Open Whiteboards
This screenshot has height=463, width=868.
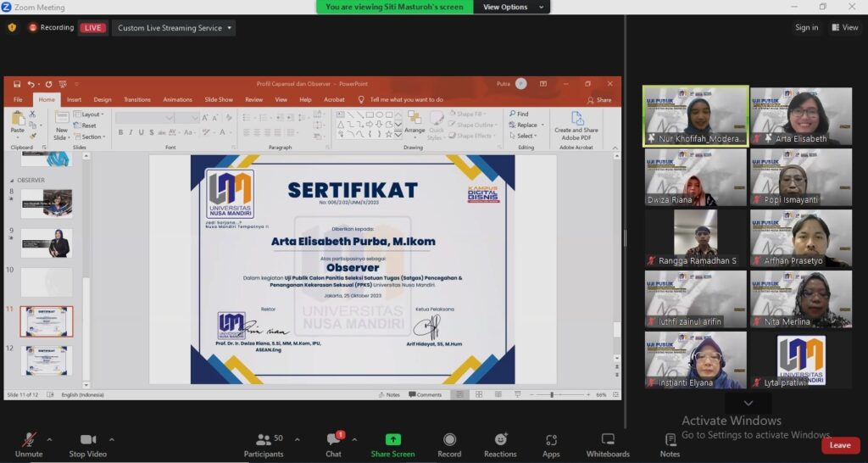(608, 445)
